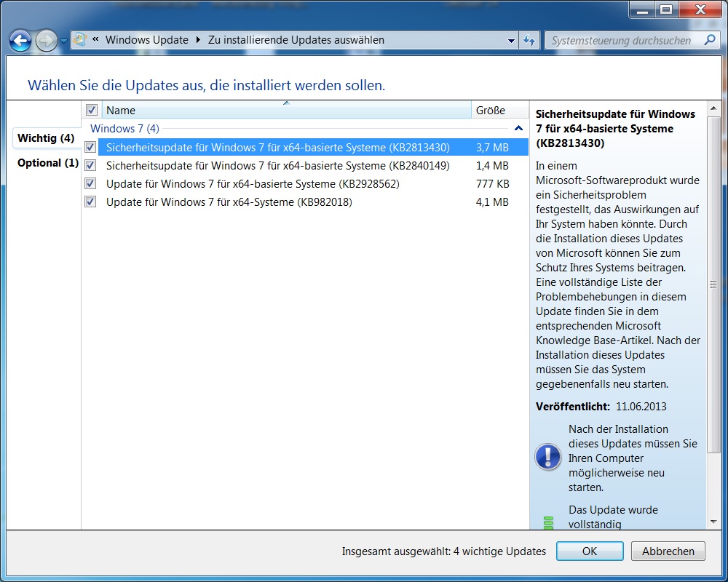Sort by the Name column header

tap(286, 110)
